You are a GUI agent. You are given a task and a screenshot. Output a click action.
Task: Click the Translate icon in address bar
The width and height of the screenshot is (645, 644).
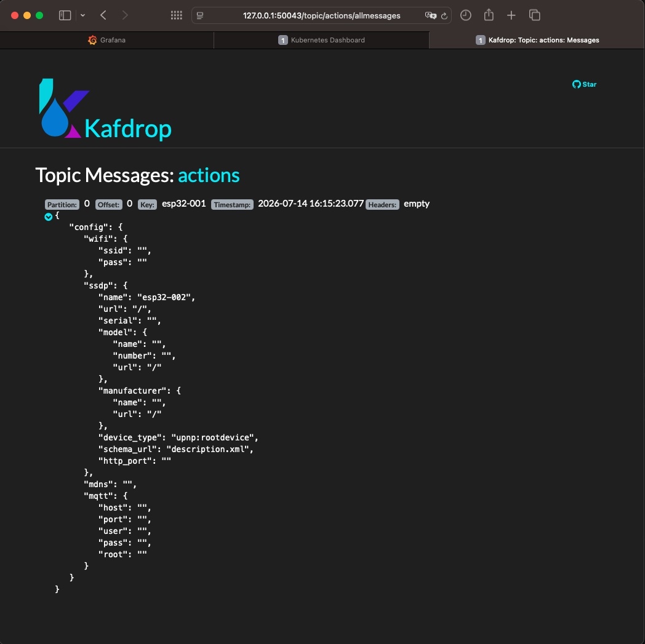click(x=431, y=15)
